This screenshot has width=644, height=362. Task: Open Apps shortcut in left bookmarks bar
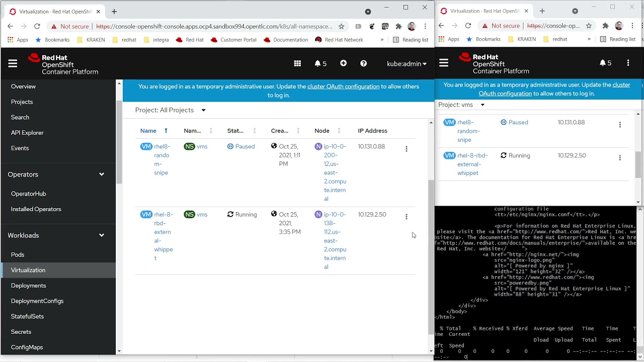pos(17,40)
